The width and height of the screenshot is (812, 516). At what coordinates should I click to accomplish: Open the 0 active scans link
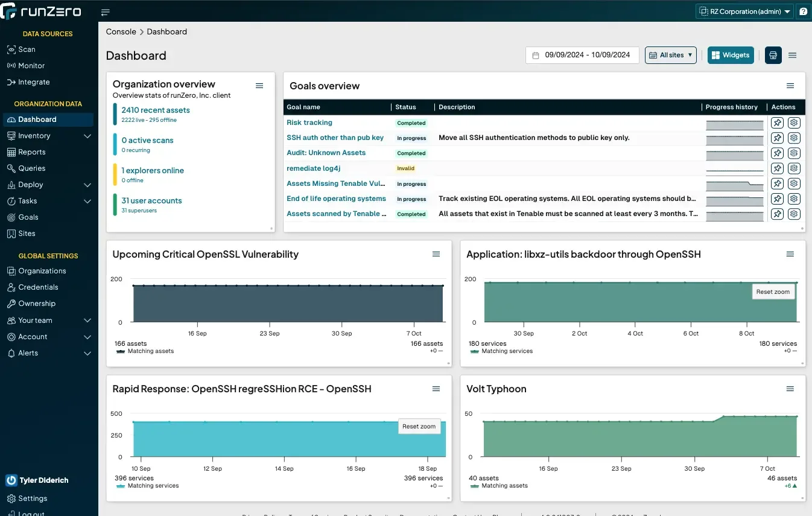point(147,140)
